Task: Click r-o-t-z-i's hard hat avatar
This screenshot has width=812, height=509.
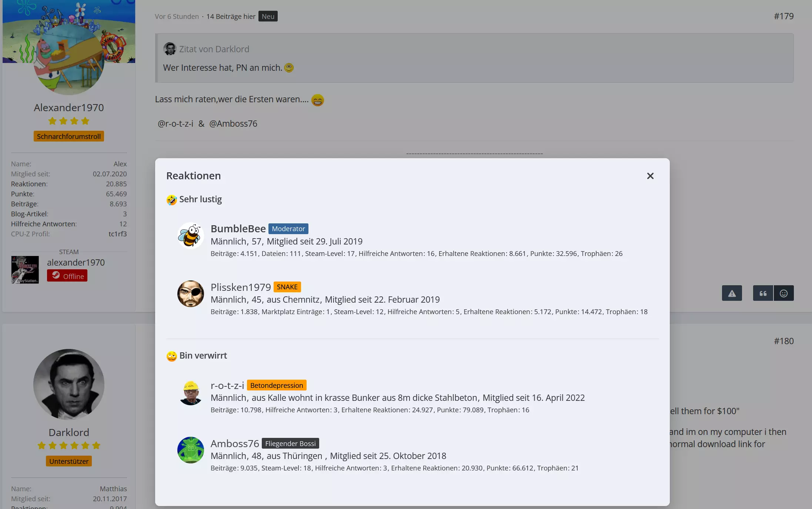Action: pos(191,392)
